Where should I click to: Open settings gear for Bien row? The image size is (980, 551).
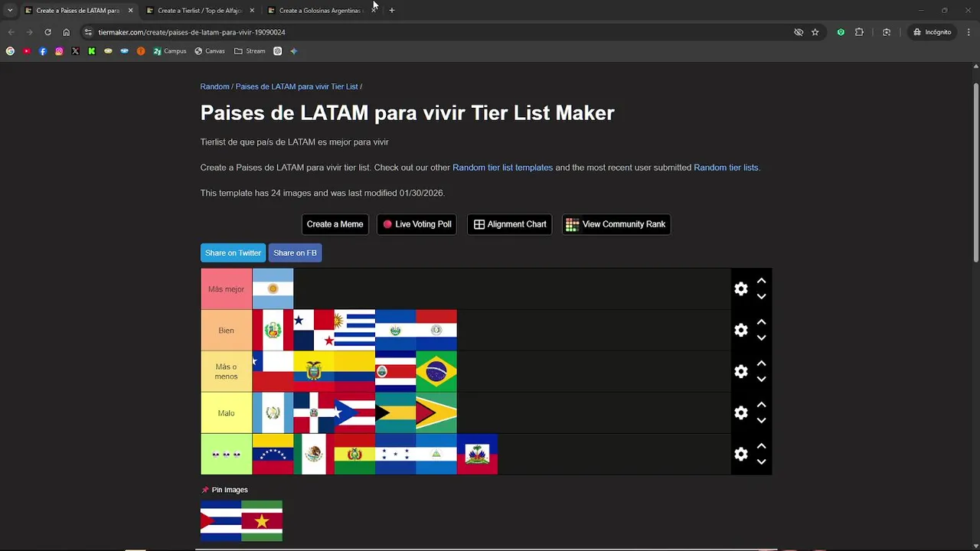pos(740,330)
